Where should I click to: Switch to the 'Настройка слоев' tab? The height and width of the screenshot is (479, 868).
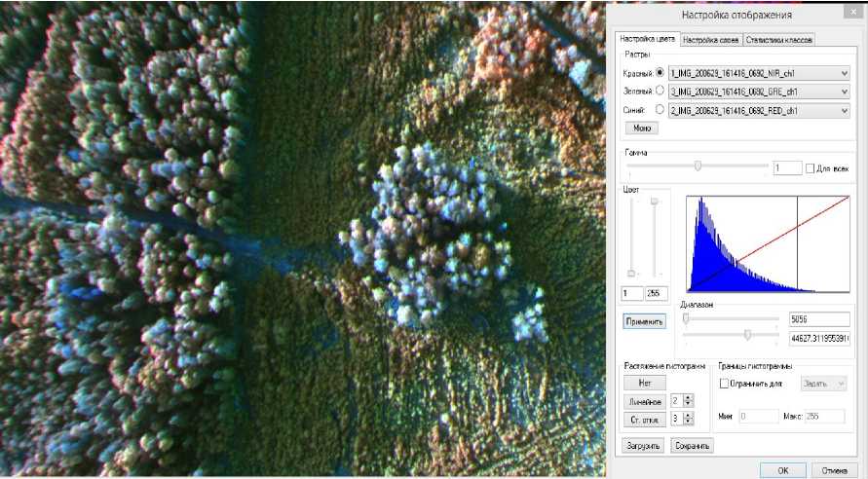[x=710, y=40]
